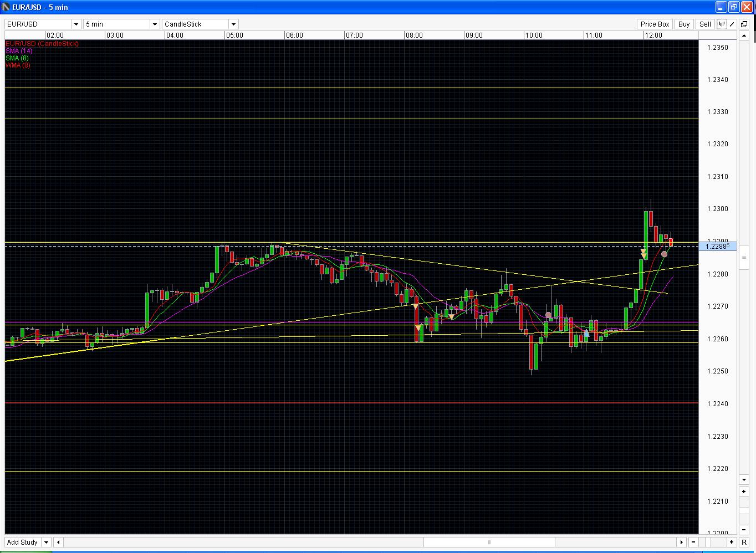This screenshot has height=553, width=756.
Task: Open the Add Study dropdown arrow
Action: (x=46, y=542)
